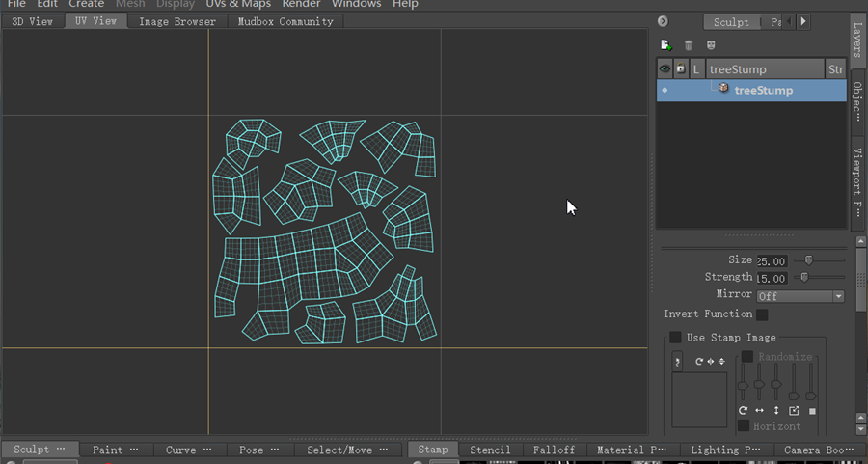Click the Randomize horizontal flip arrow icon
The width and height of the screenshot is (868, 464).
(x=760, y=410)
